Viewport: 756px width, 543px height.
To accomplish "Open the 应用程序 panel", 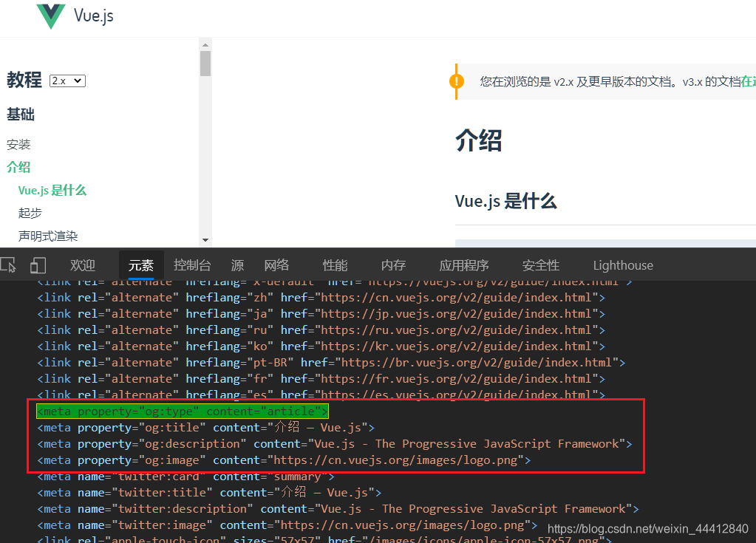I will click(463, 264).
